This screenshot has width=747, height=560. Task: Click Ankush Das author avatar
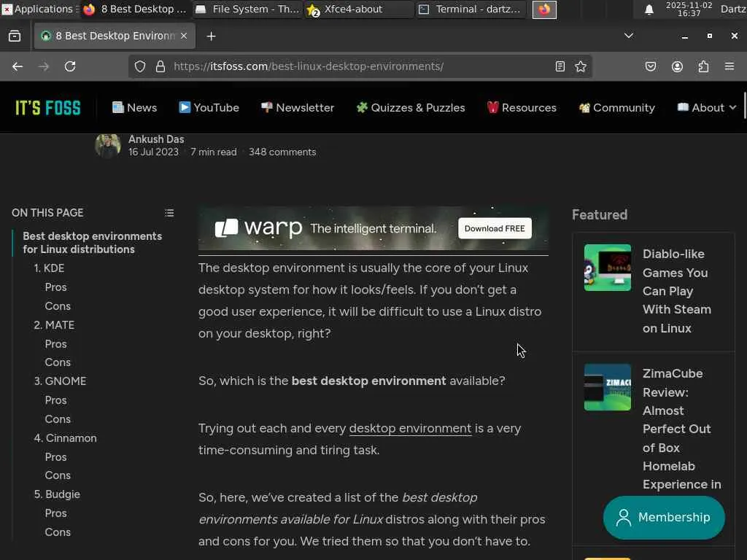(108, 145)
